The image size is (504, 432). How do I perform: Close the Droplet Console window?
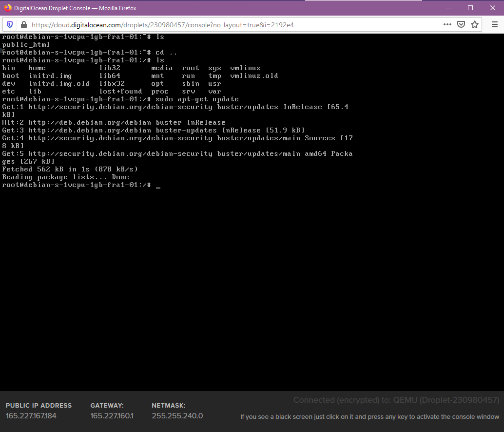493,8
